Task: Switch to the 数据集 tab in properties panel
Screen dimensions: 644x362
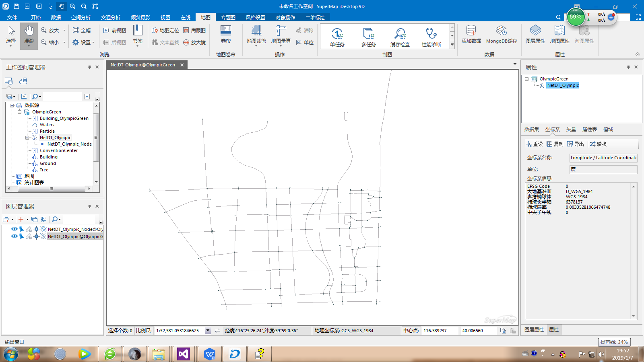Action: (x=532, y=130)
